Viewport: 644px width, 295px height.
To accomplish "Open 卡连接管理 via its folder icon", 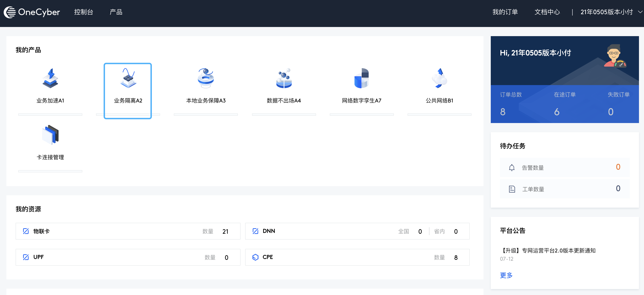I will pyautogui.click(x=50, y=135).
